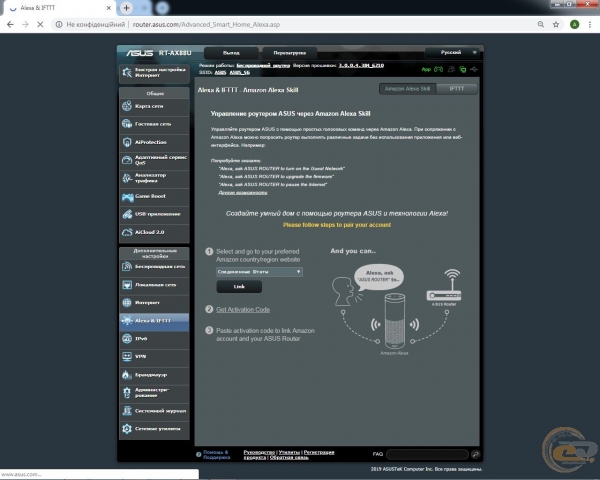Select Alexa & IFTTT sidebar item
This screenshot has width=600, height=480.
click(x=154, y=321)
